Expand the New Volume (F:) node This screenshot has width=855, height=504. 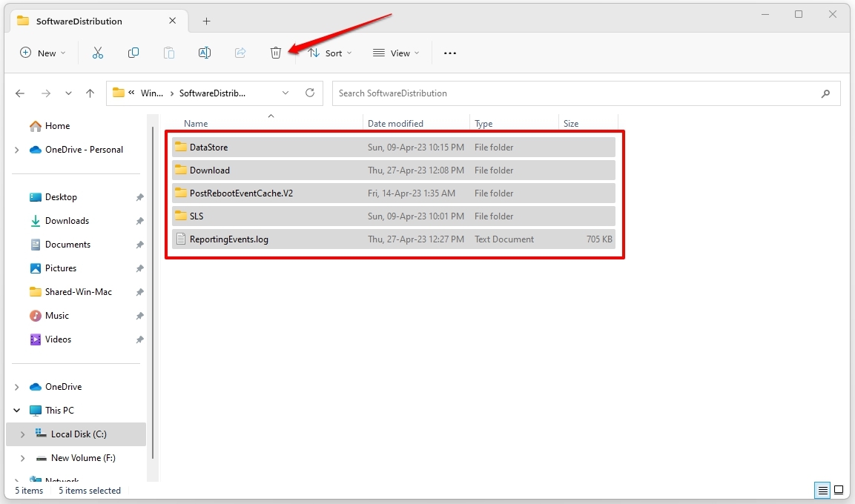pyautogui.click(x=22, y=458)
